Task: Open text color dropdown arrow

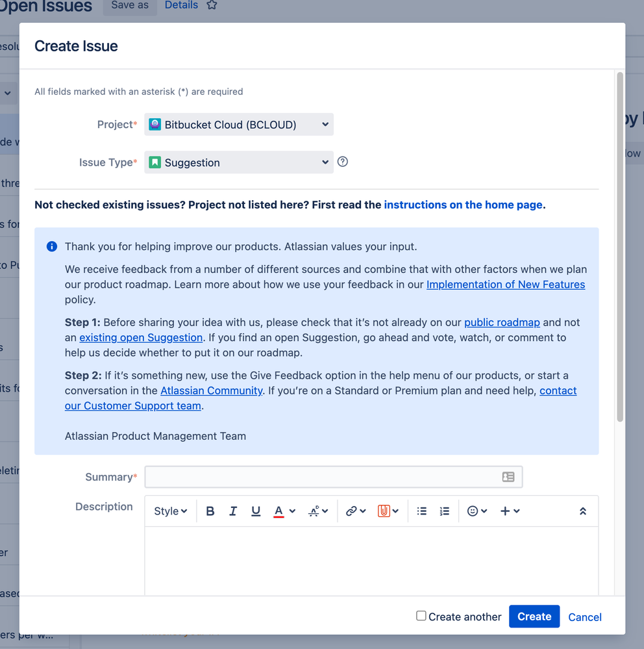Action: tap(292, 511)
